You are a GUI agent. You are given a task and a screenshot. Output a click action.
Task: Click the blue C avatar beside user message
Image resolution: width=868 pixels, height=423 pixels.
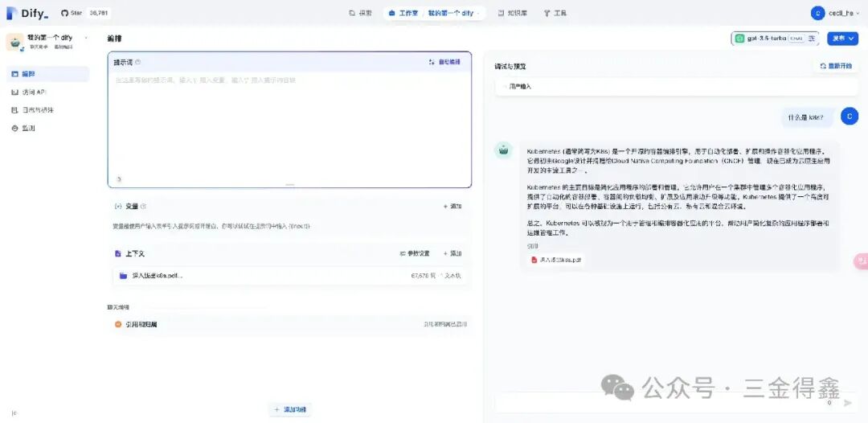point(850,116)
